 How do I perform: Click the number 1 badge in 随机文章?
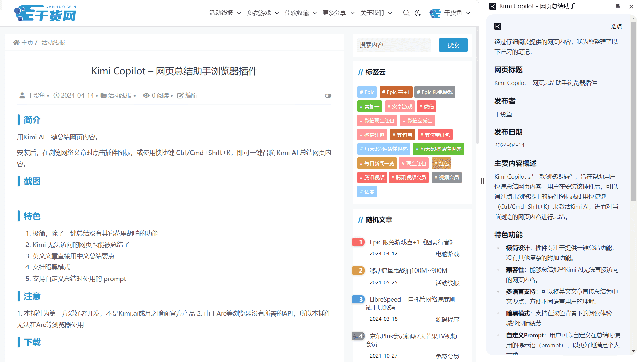[359, 242]
